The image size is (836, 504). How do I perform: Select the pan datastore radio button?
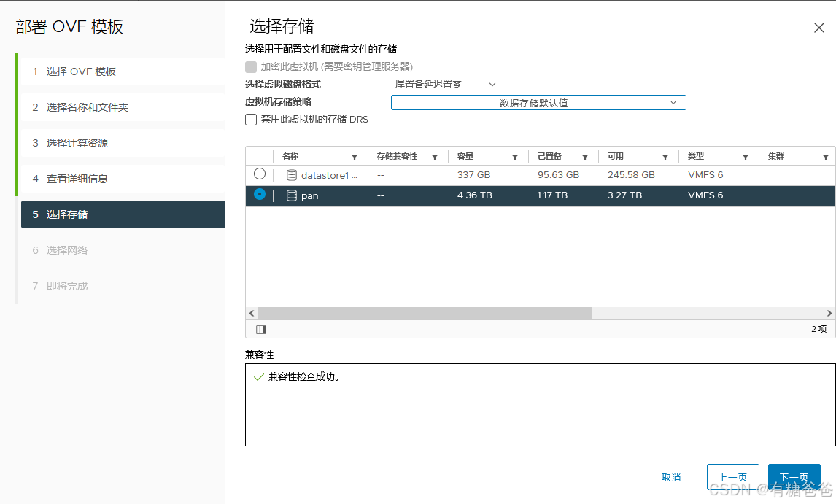click(x=260, y=194)
